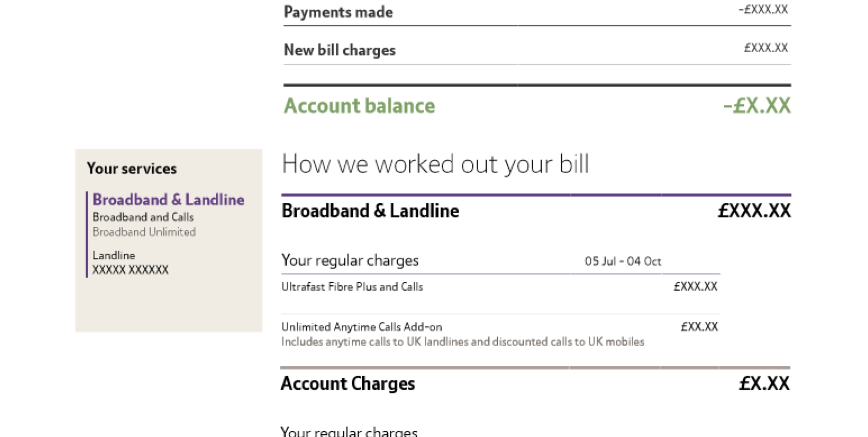Viewport: 868px width, 437px height.
Task: Click the Account balance amount -£X.XX
Action: tap(757, 105)
